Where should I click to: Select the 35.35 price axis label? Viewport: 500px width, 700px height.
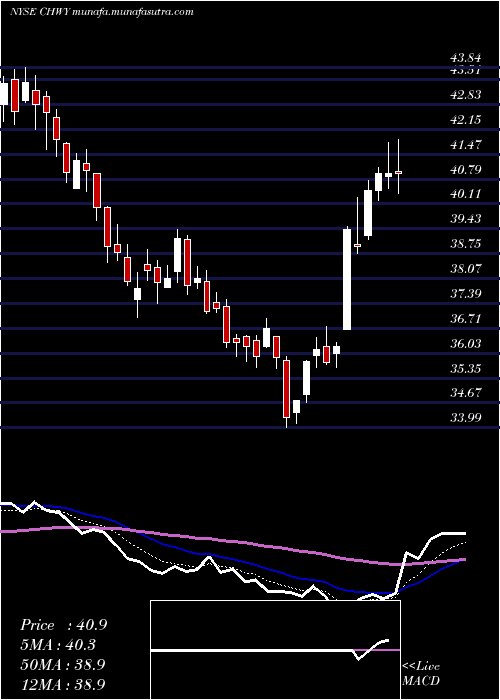(x=466, y=369)
